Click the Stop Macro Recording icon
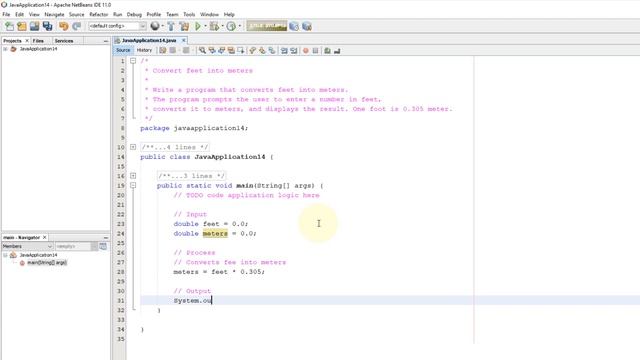The height and width of the screenshot is (360, 640). (x=315, y=51)
